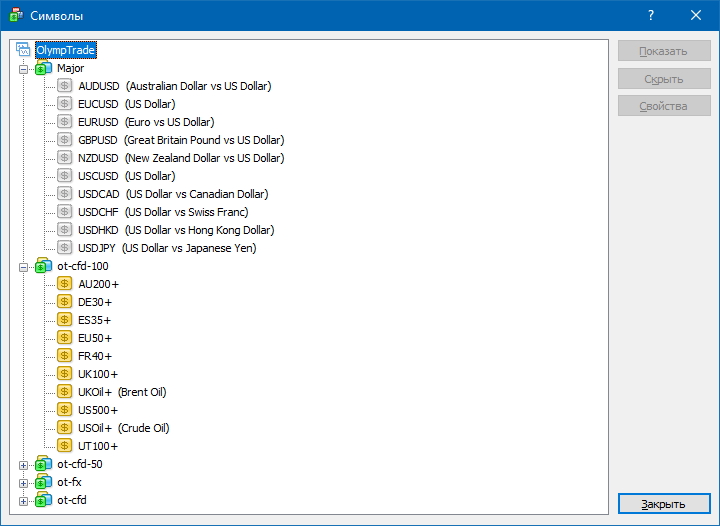The image size is (720, 526).
Task: Click the OlympTrade root server icon
Action: coord(24,49)
